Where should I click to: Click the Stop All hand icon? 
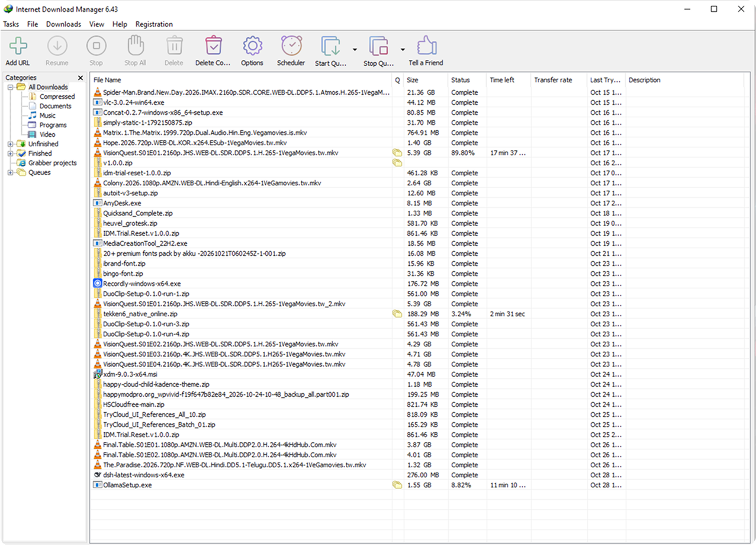tap(136, 46)
